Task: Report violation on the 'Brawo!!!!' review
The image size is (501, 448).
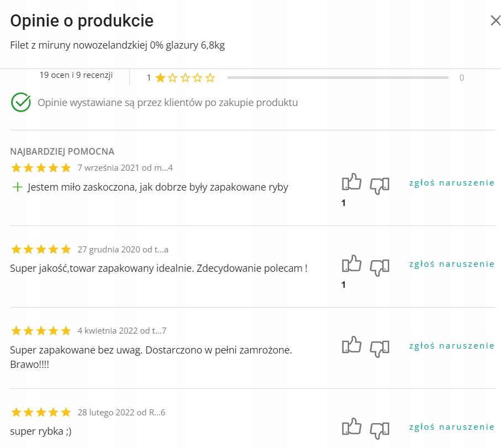Action: pyautogui.click(x=451, y=346)
